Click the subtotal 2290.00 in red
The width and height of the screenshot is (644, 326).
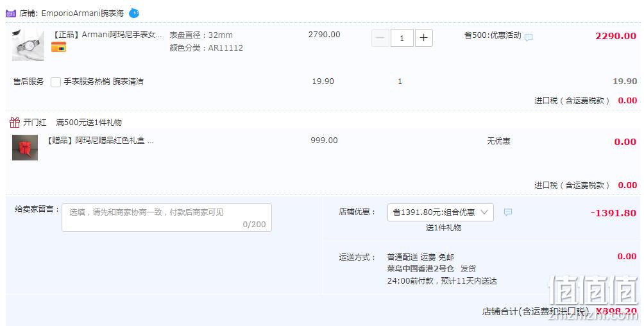616,36
